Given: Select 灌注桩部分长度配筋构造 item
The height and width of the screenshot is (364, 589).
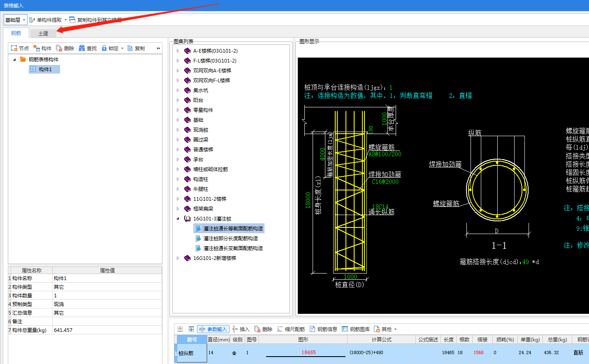Looking at the screenshot, I should click(231, 239).
